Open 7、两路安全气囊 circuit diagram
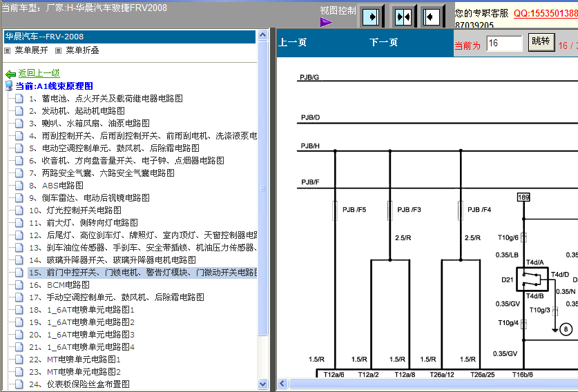Viewport: 578px width, 392px height. point(102,173)
